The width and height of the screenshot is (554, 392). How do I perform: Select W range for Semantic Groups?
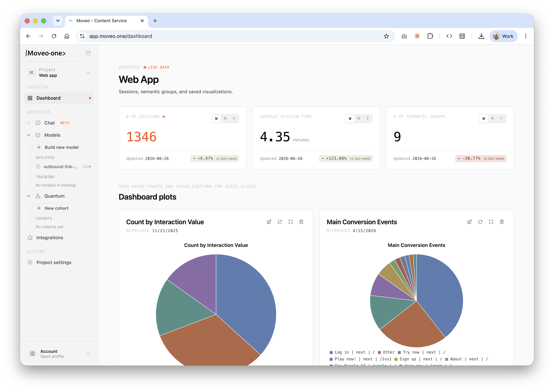coord(484,118)
